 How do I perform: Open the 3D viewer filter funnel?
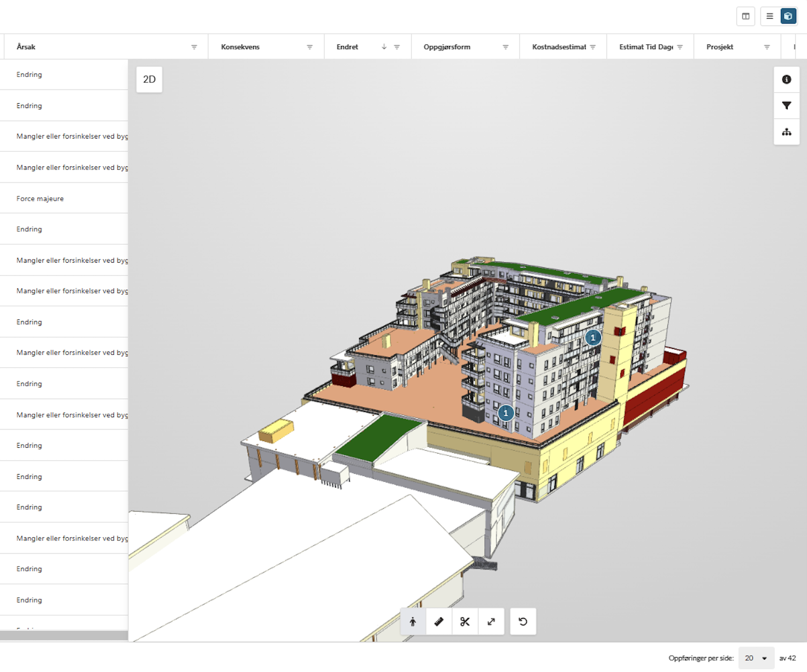coord(786,105)
